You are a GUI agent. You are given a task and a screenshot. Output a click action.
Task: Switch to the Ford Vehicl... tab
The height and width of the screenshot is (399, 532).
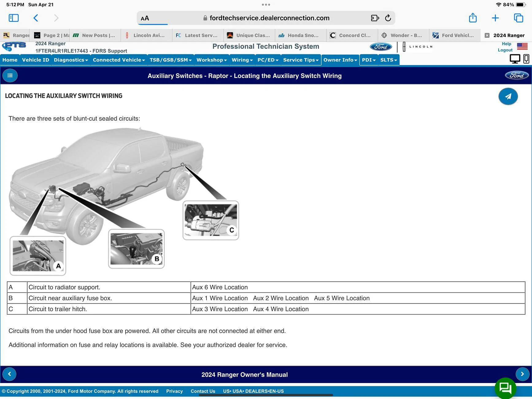(455, 35)
